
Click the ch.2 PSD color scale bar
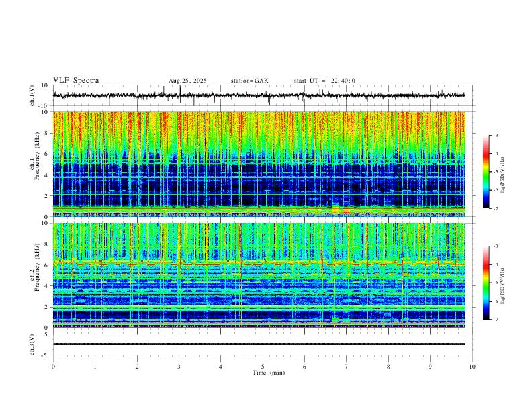(486, 283)
